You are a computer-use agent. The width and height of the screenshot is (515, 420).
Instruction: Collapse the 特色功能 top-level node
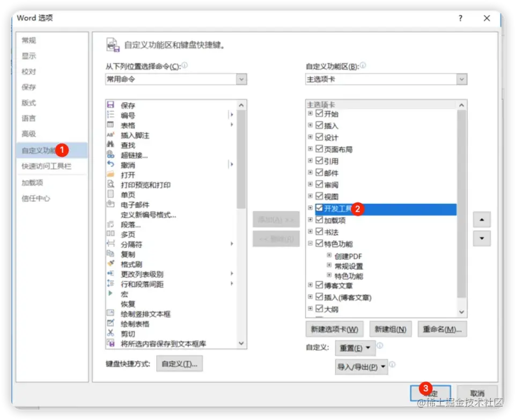pyautogui.click(x=310, y=244)
